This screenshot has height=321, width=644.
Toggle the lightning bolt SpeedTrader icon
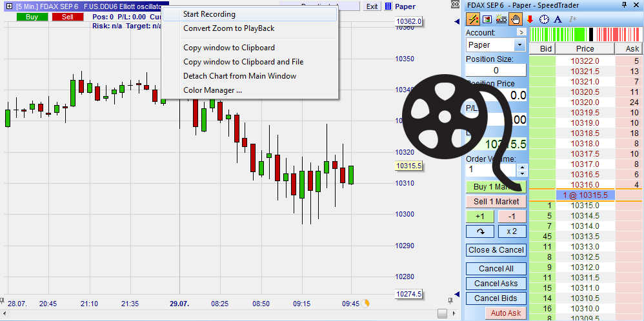click(x=473, y=19)
